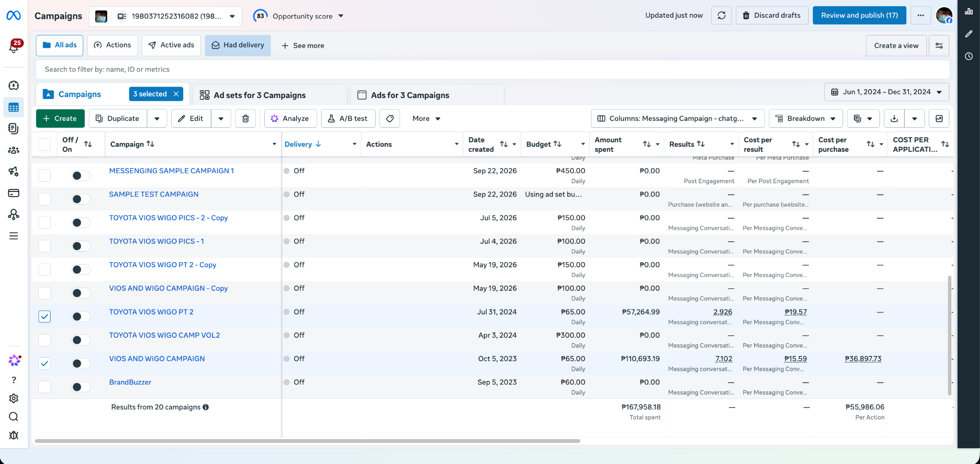Select the All ads view tab
The height and width of the screenshot is (464, 980).
59,45
